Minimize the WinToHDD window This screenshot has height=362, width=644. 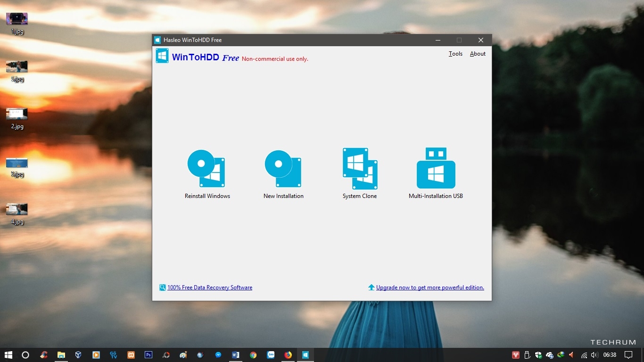point(438,40)
